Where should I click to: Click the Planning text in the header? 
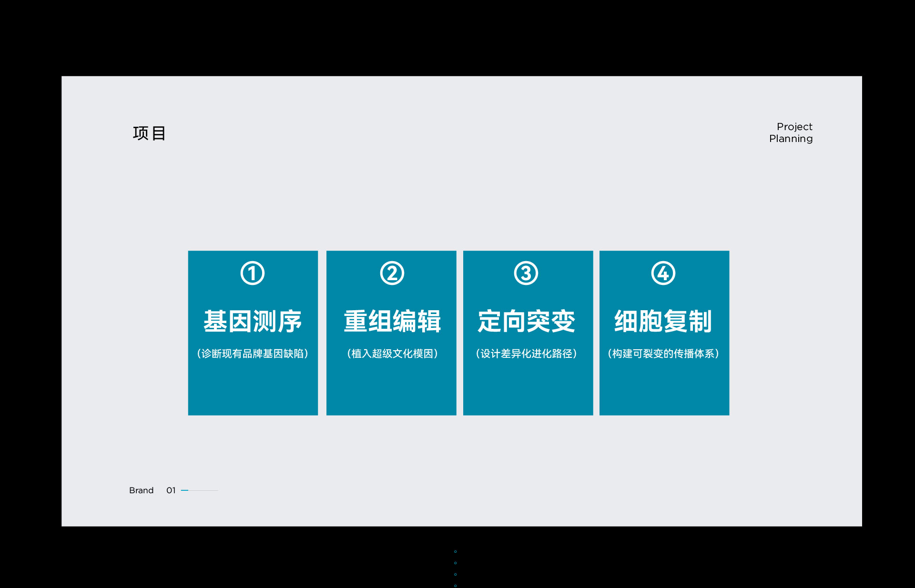point(791,139)
